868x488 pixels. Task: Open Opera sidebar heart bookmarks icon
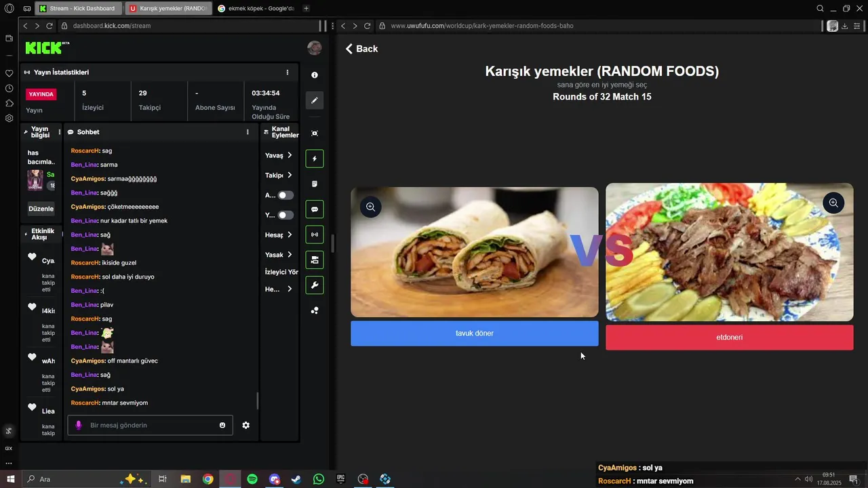tap(9, 73)
